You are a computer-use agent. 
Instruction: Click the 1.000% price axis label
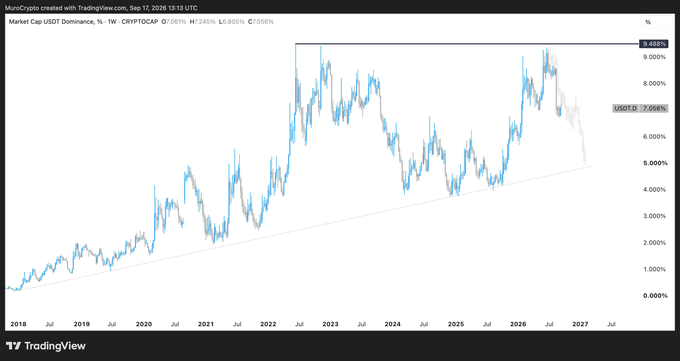[654, 269]
